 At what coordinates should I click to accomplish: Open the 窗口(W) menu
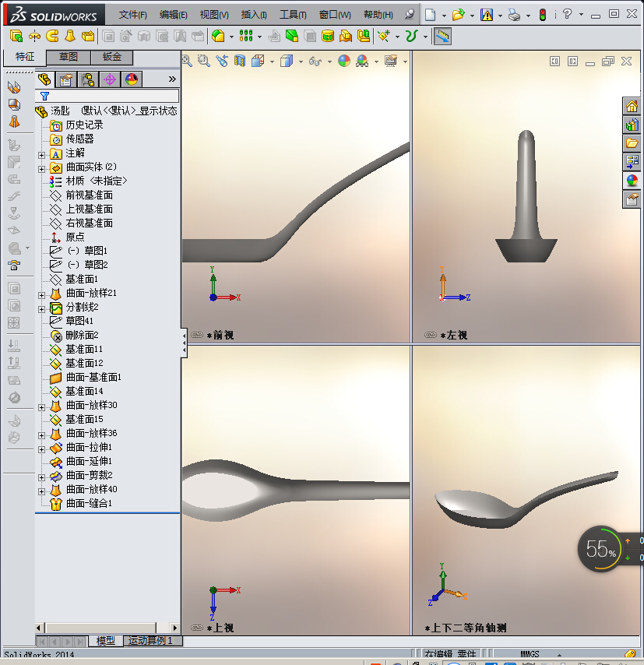(335, 15)
